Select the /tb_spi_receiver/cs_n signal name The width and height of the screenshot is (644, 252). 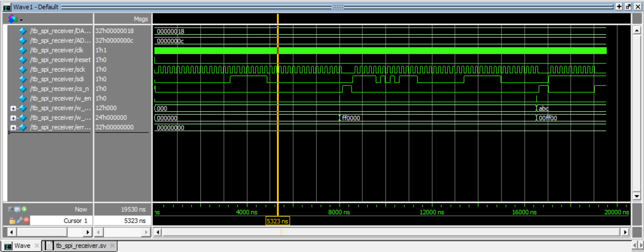(59, 89)
